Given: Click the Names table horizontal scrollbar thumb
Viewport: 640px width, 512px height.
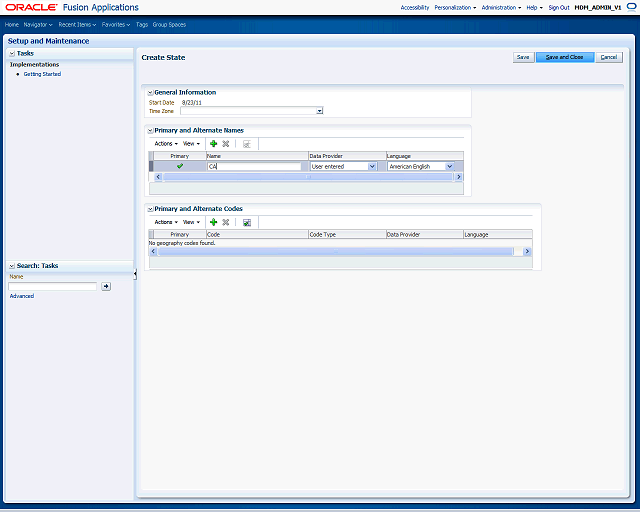Looking at the screenshot, I should click(x=308, y=177).
